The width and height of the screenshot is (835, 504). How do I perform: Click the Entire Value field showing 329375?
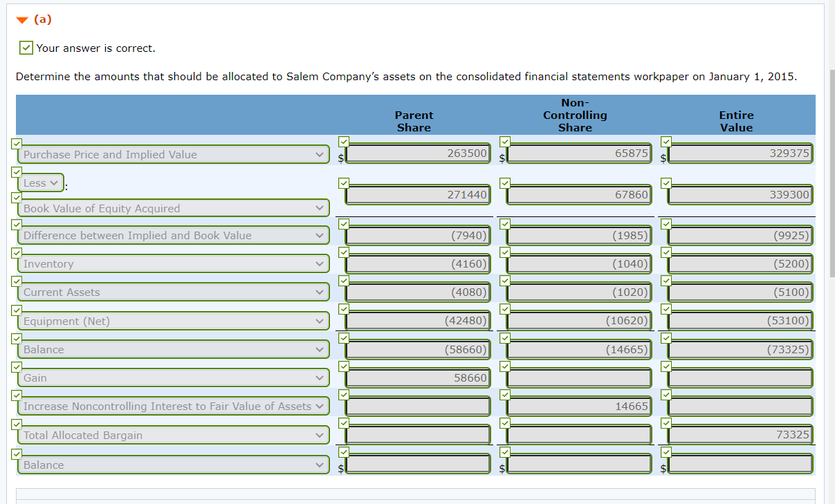[x=740, y=153]
